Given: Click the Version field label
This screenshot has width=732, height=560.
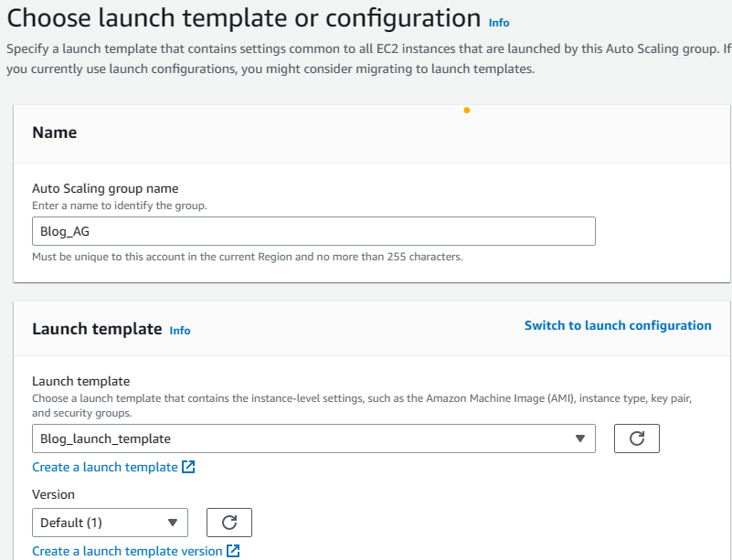Looking at the screenshot, I should [53, 494].
